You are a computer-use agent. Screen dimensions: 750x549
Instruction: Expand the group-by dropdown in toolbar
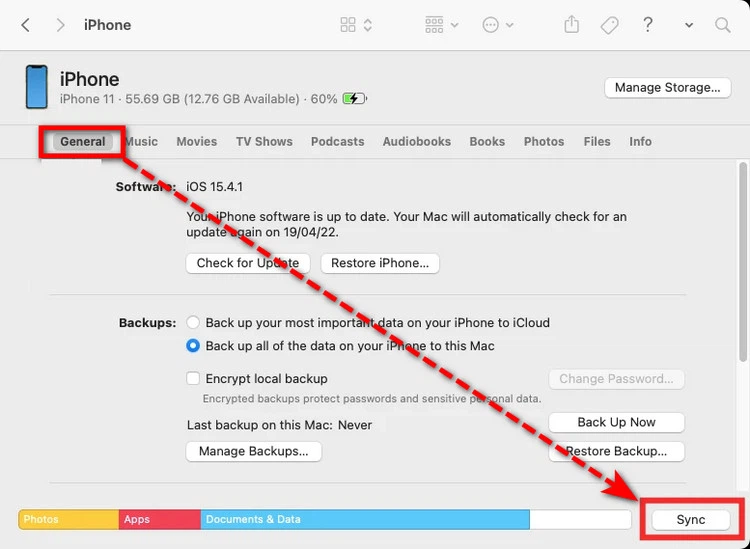(442, 25)
